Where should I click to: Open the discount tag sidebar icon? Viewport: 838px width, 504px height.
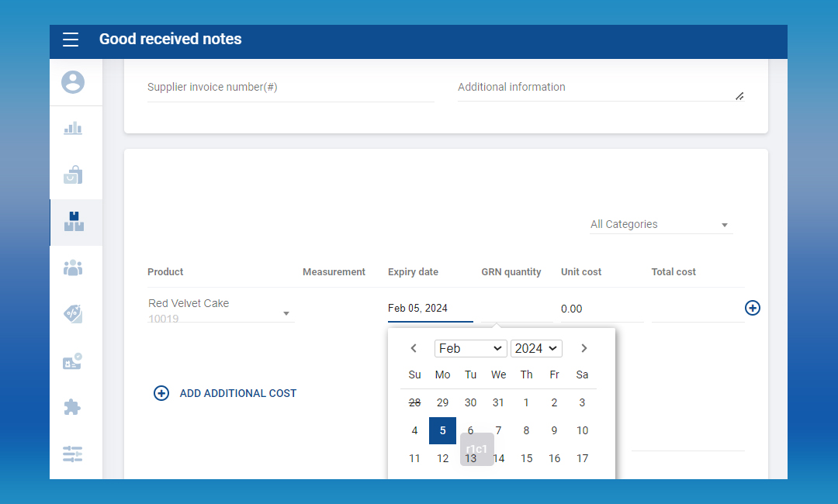click(x=73, y=314)
